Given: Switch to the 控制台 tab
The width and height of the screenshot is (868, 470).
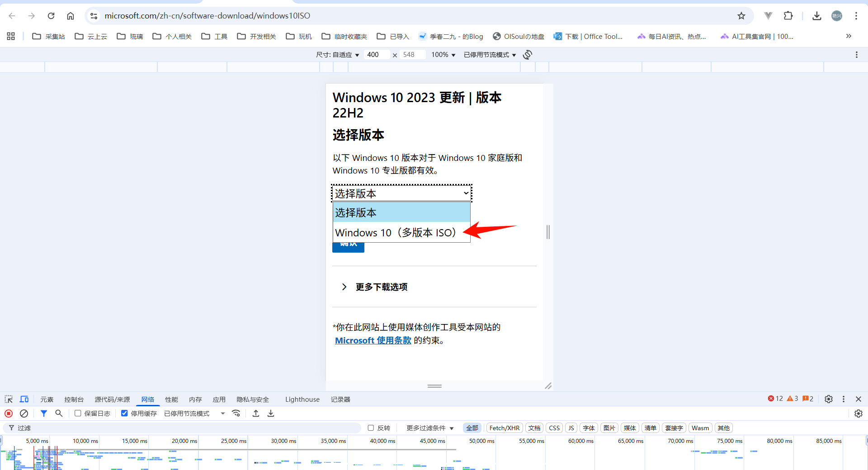Looking at the screenshot, I should (74, 399).
